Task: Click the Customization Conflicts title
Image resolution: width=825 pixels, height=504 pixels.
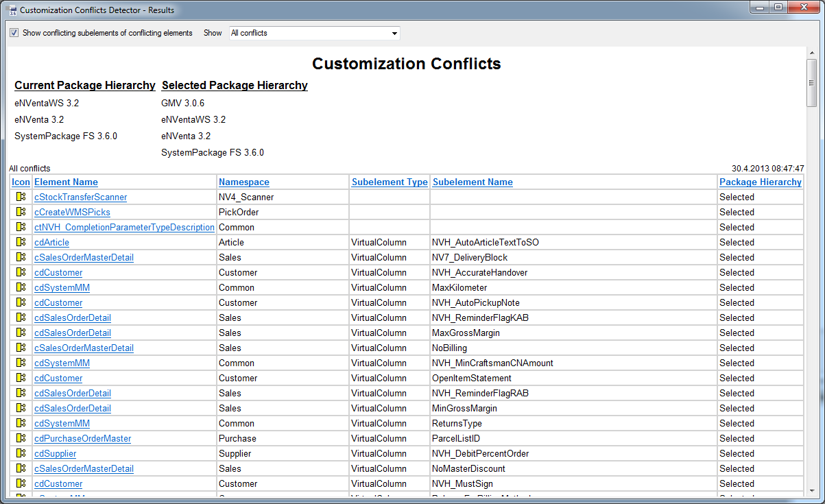Action: tap(407, 64)
